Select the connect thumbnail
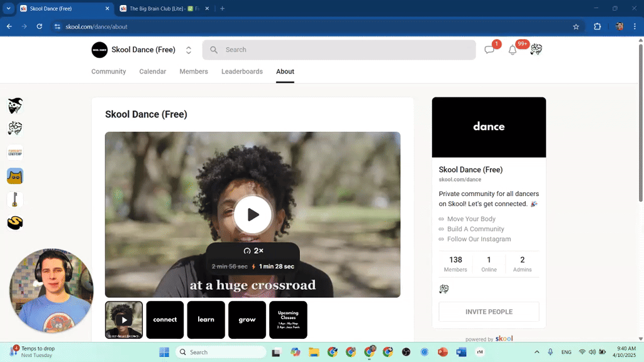The image size is (644, 362). [165, 320]
